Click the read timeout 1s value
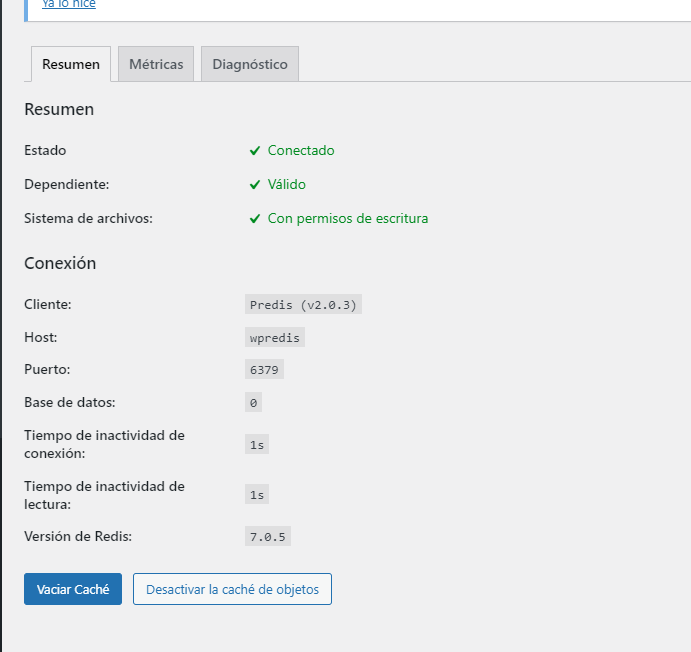The width and height of the screenshot is (691, 652). coord(257,495)
